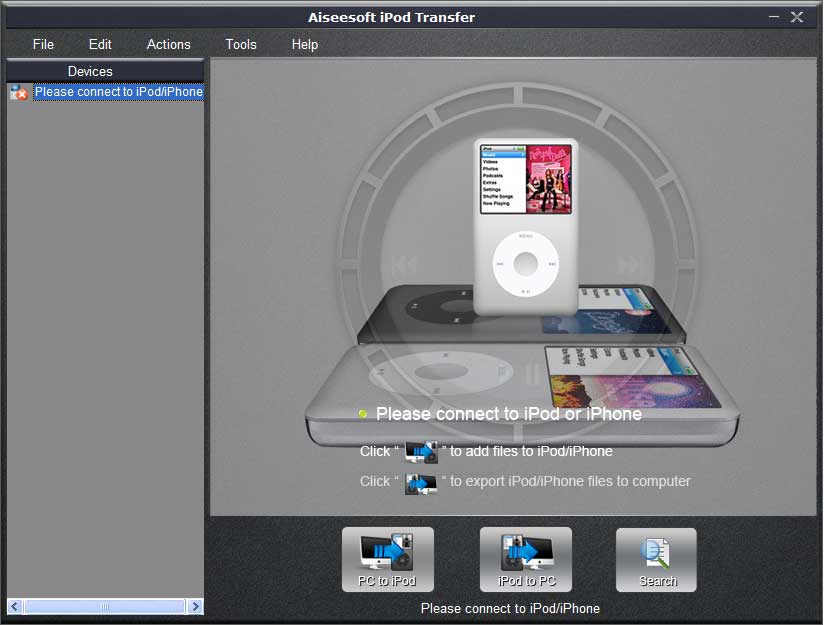
Task: Minimize the Aiseesoft iPod Transfer window
Action: coord(774,17)
